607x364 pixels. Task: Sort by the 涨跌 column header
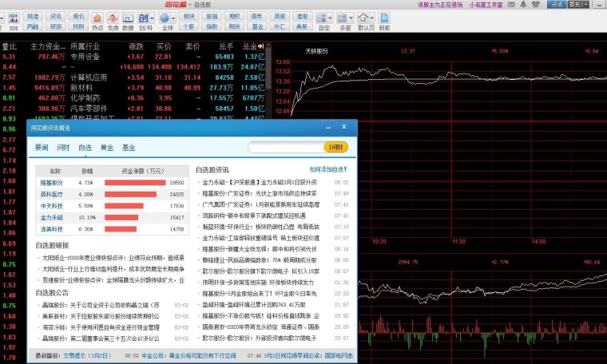point(136,46)
